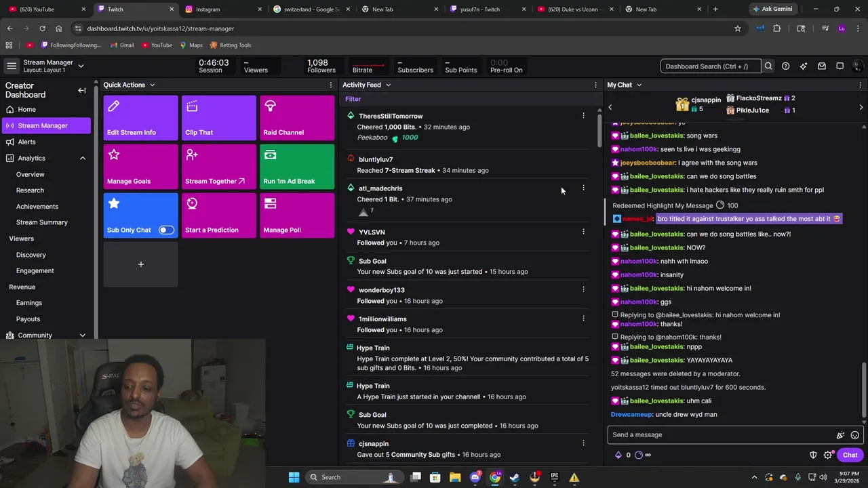The height and width of the screenshot is (488, 868).
Task: Open the Edit Stream Info quick action
Action: 140,118
